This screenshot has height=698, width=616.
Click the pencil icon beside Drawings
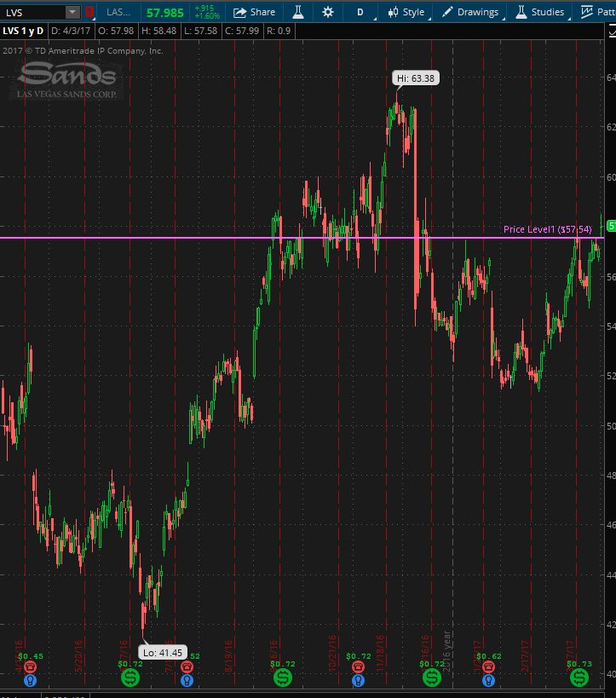447,12
